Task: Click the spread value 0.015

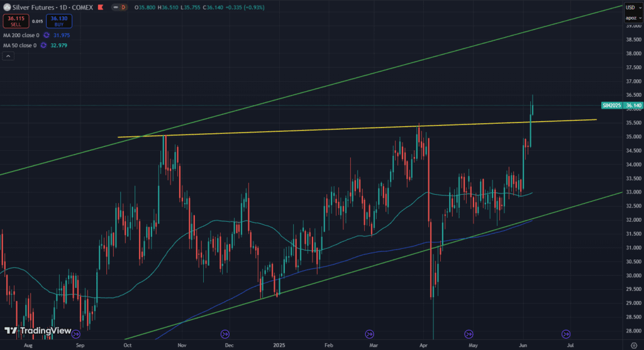Action: point(37,21)
